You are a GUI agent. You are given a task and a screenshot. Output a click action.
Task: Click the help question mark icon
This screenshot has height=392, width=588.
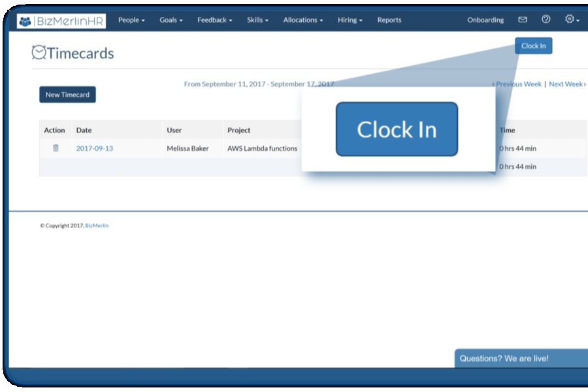point(546,20)
